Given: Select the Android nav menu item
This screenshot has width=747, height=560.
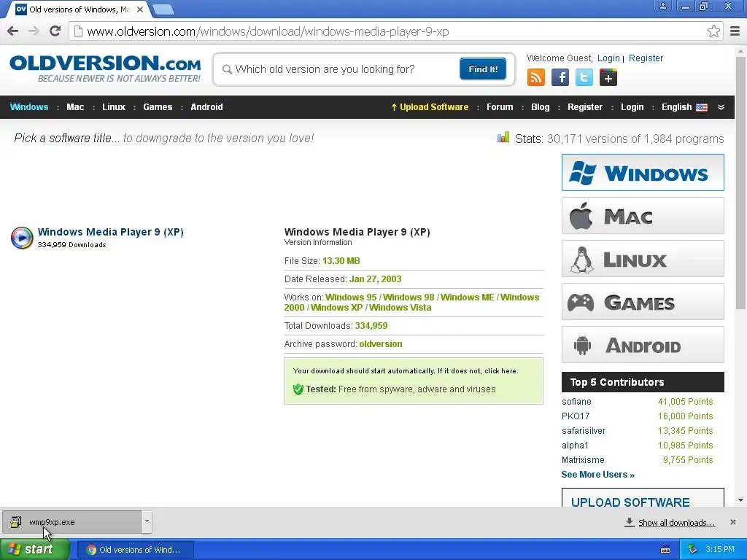Looking at the screenshot, I should tap(206, 107).
